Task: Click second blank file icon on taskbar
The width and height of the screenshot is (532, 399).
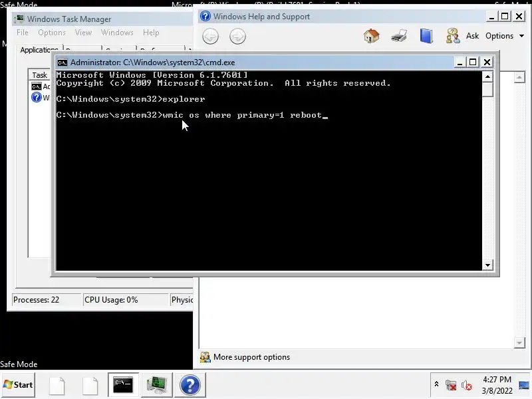Action: click(90, 386)
